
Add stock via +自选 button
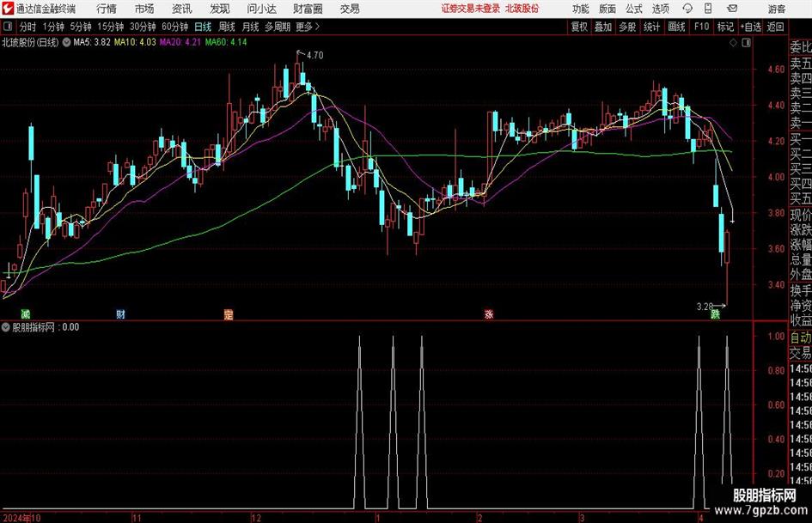(x=751, y=27)
